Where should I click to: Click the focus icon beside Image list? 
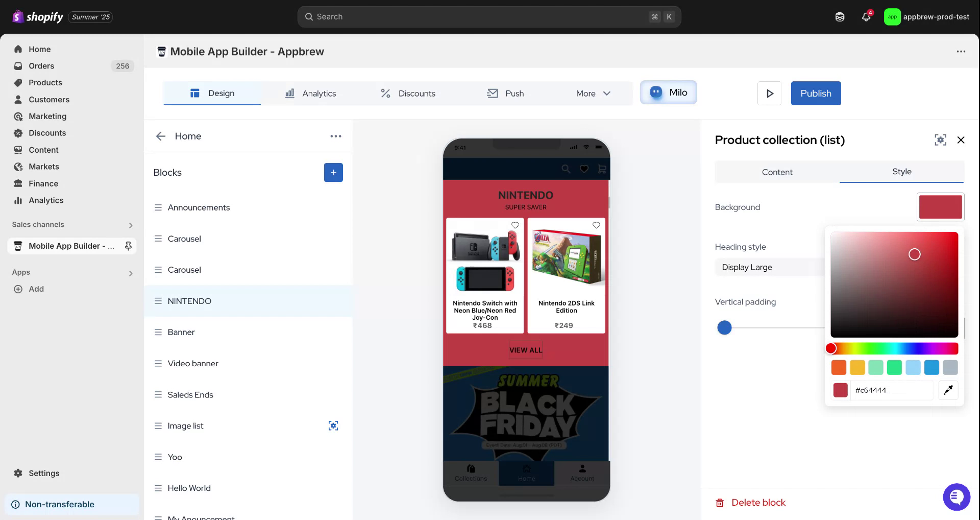333,426
